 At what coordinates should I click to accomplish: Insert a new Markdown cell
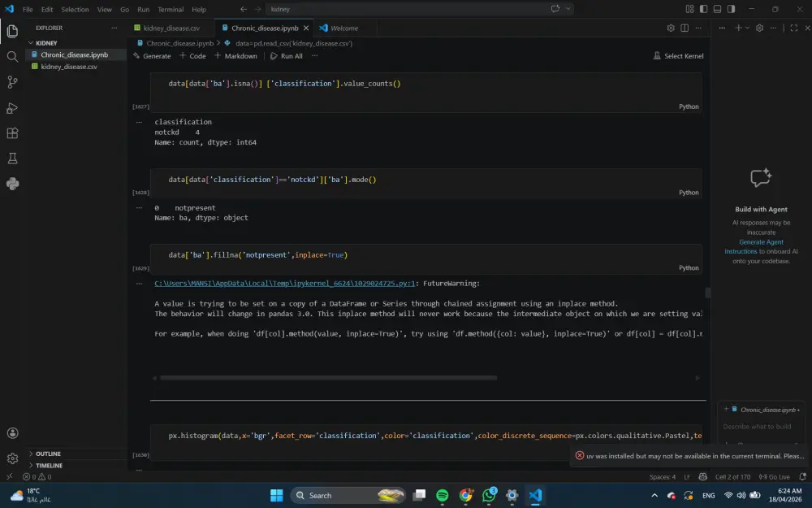coord(235,56)
